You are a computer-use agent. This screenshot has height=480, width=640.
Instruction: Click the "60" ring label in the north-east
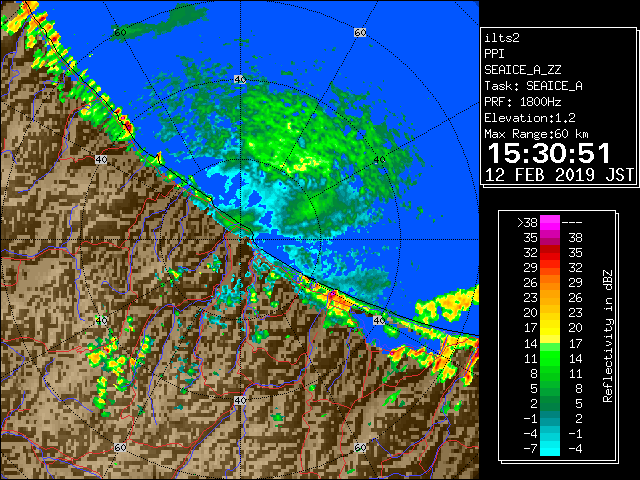pyautogui.click(x=360, y=32)
